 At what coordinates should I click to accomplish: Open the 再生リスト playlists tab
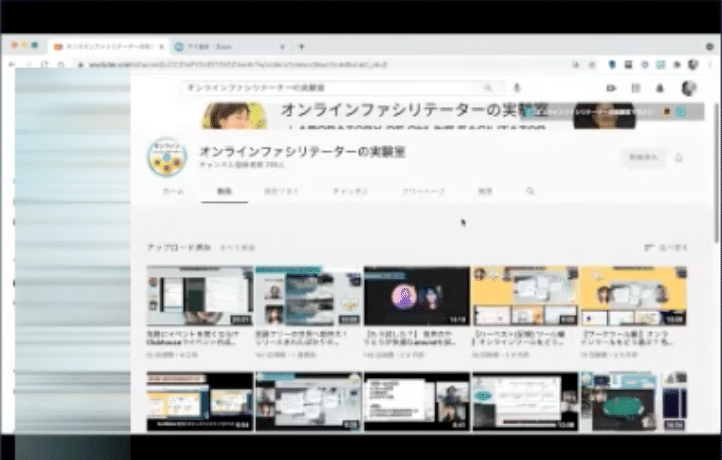pyautogui.click(x=281, y=191)
